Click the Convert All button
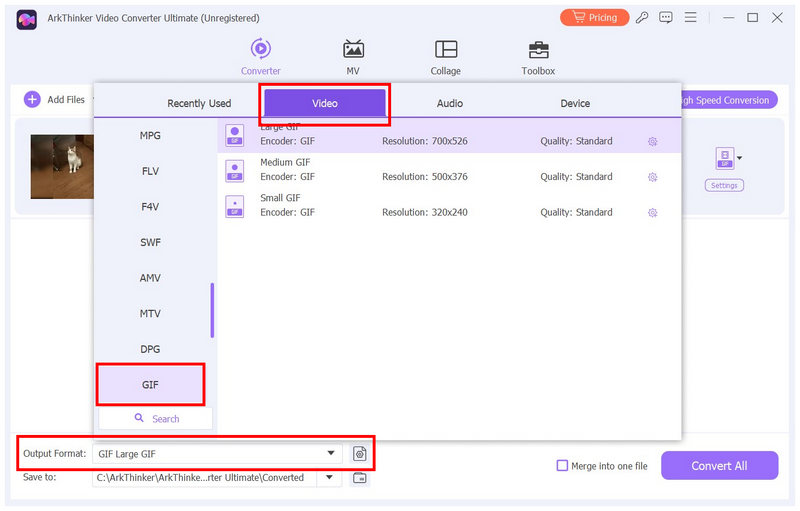The width and height of the screenshot is (800, 511). pos(719,466)
